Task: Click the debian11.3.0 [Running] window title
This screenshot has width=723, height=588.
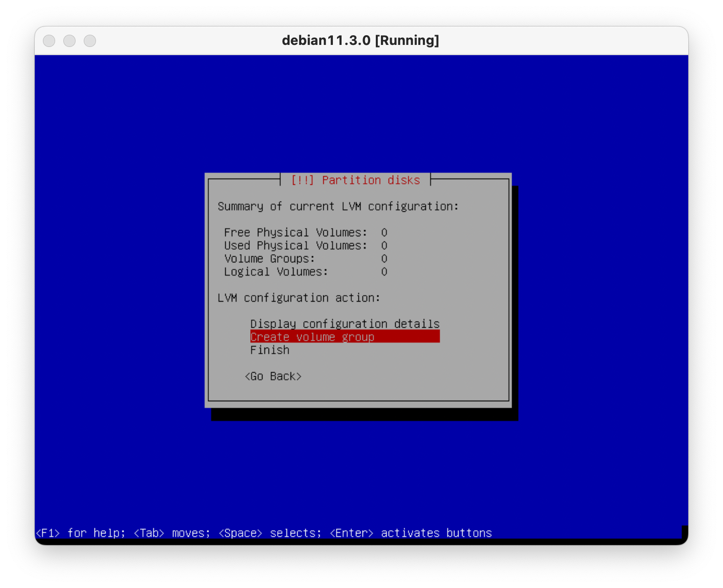Action: click(360, 40)
